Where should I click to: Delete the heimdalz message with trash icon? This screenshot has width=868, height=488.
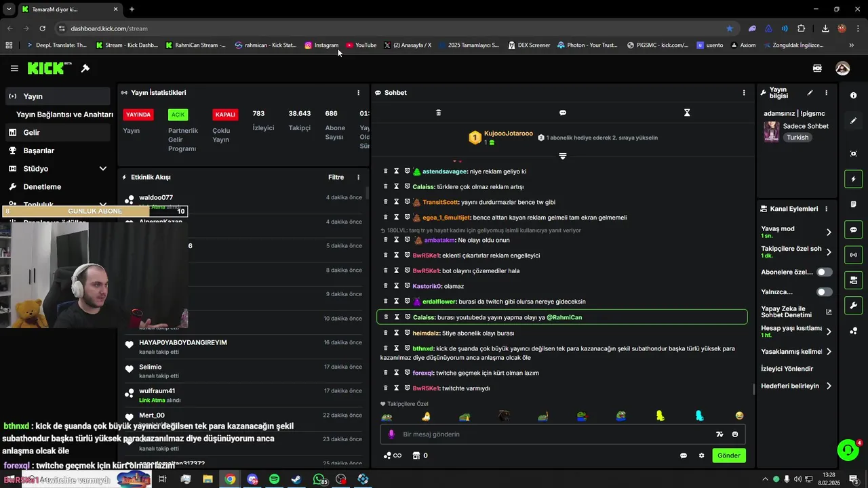(386, 333)
